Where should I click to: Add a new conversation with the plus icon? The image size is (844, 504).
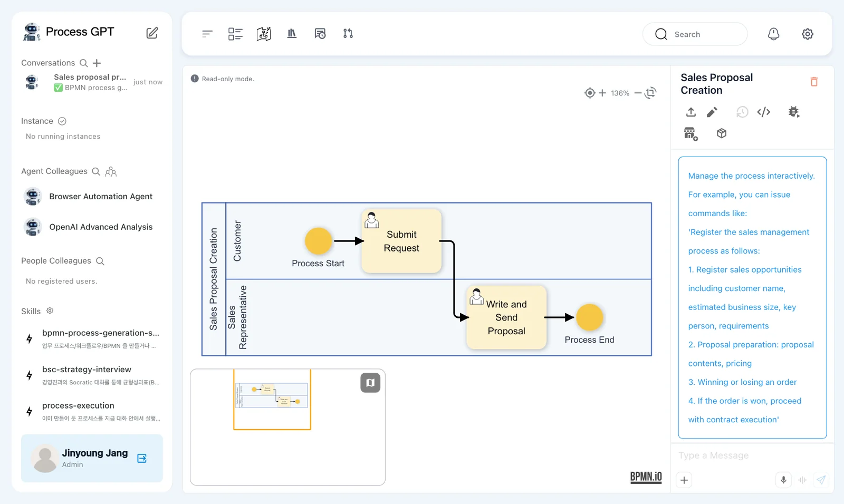97,63
